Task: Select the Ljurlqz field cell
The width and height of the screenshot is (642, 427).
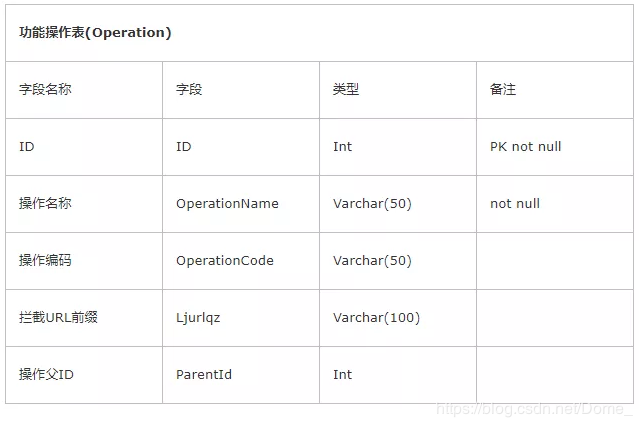Action: click(198, 318)
